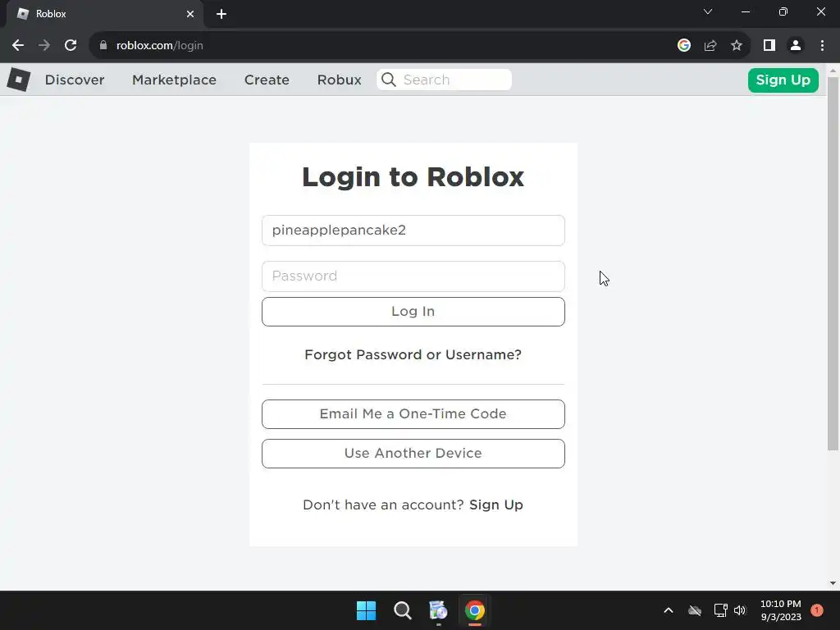This screenshot has width=840, height=630.
Task: Click the Sign Up link below form
Action: click(496, 504)
